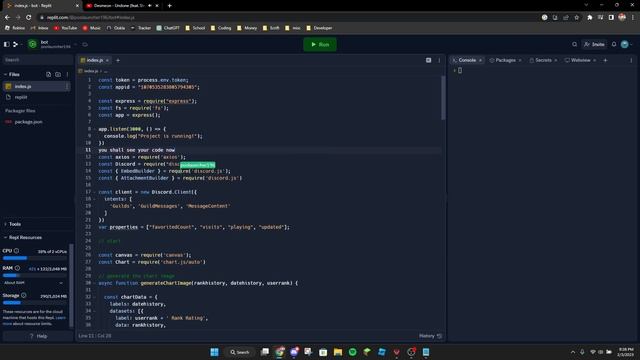Click the green bot repl avatar
640x360 pixels.
[x=33, y=44]
